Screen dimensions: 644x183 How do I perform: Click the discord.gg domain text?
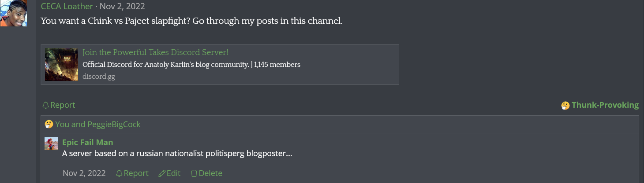(99, 76)
